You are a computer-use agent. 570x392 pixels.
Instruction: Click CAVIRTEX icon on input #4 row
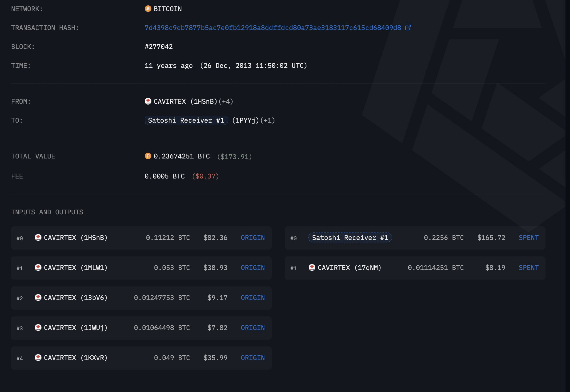pos(38,358)
